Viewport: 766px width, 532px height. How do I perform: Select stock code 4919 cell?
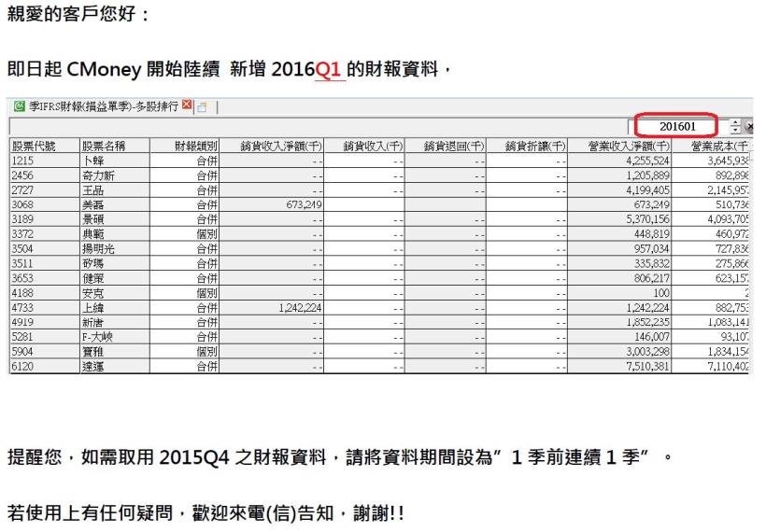(45, 322)
